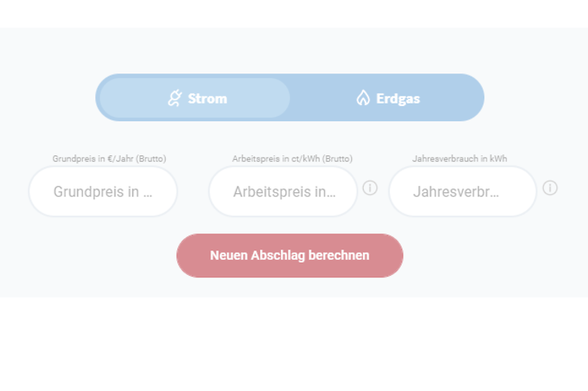This screenshot has height=391, width=588.
Task: Focus the Arbeitspreis in ct/kWh input field
Action: 282,192
